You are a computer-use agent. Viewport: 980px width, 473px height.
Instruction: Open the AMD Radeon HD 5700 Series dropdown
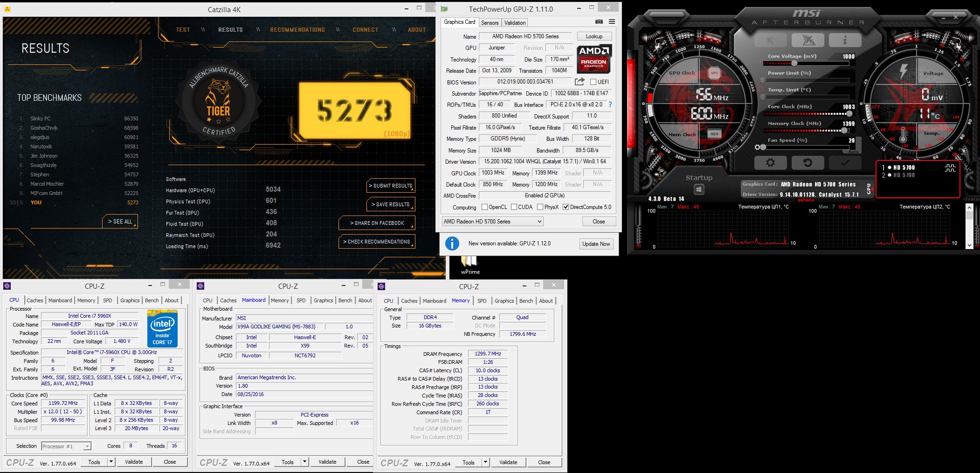[492, 222]
